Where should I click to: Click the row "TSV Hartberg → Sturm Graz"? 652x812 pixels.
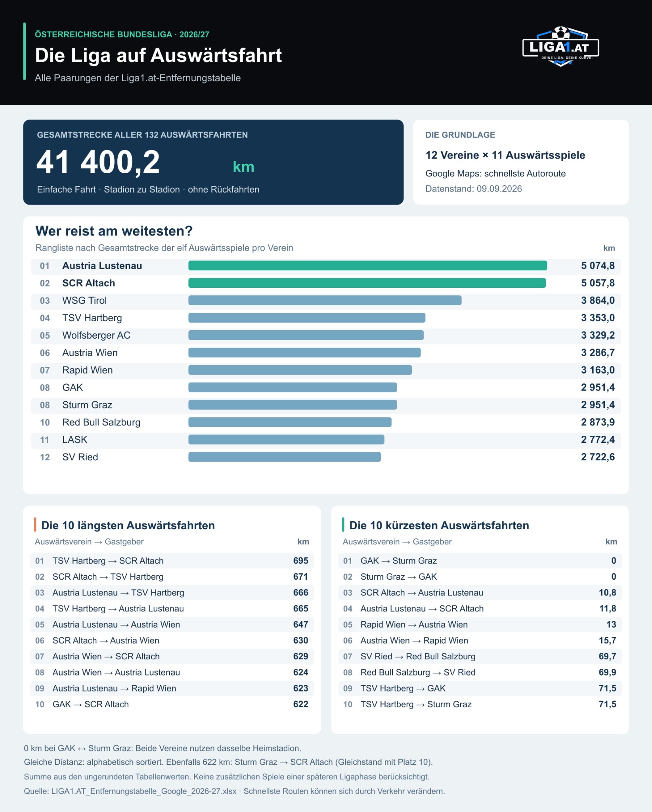point(480,704)
